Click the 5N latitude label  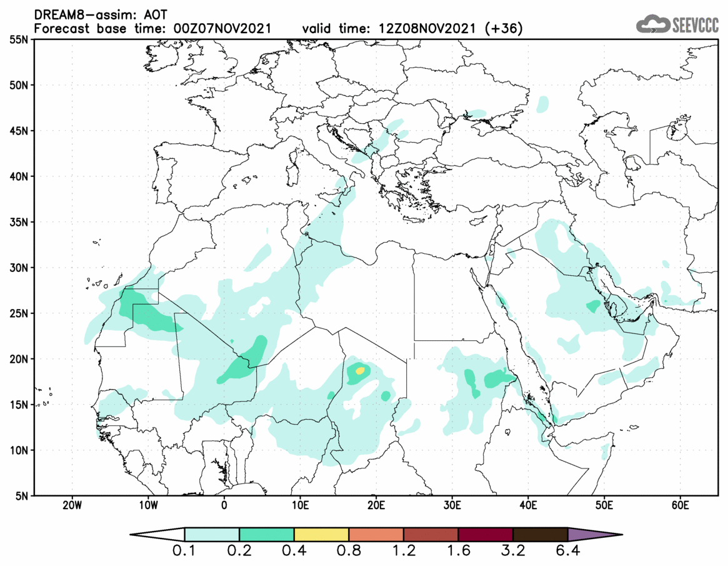pyautogui.click(x=22, y=496)
